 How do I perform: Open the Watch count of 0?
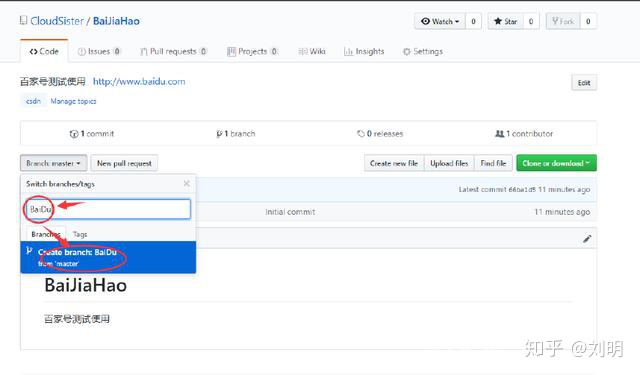[x=473, y=21]
